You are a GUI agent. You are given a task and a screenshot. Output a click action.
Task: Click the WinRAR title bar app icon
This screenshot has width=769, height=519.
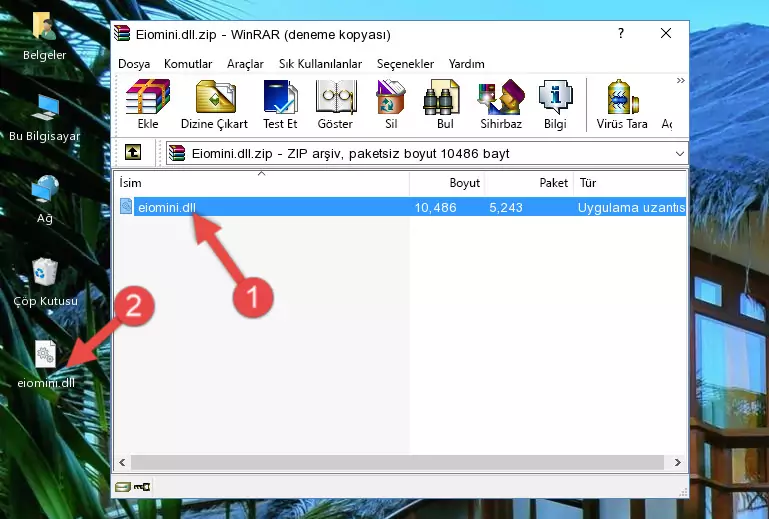click(x=122, y=33)
